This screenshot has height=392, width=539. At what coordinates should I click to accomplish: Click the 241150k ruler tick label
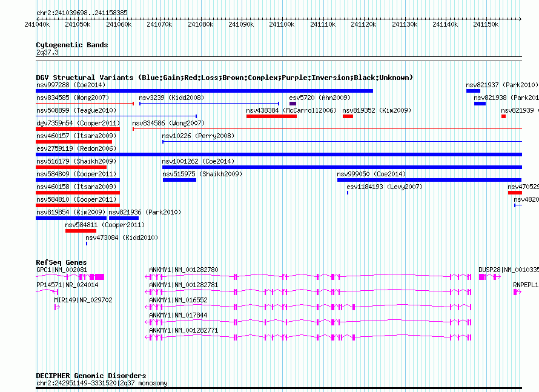click(486, 24)
